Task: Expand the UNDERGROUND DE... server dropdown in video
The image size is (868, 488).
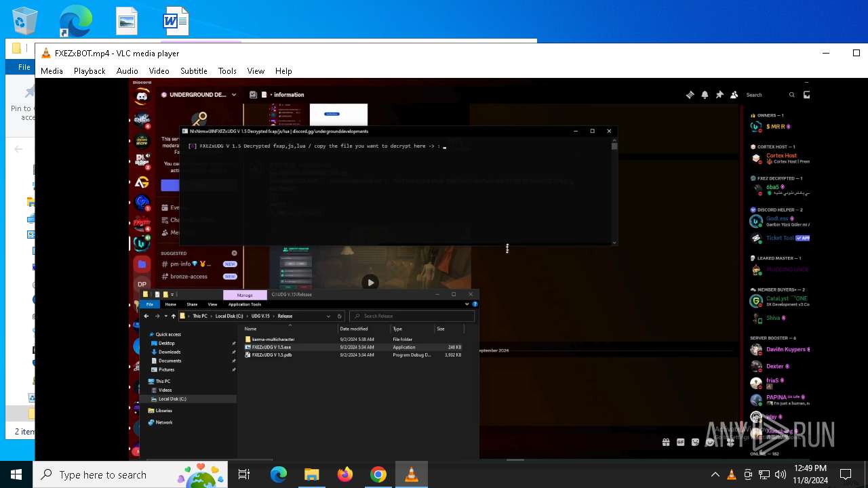Action: [234, 95]
